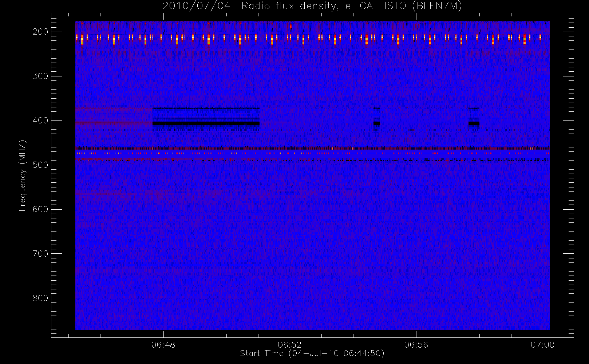Click the 07:00 time tick label

[x=542, y=345]
